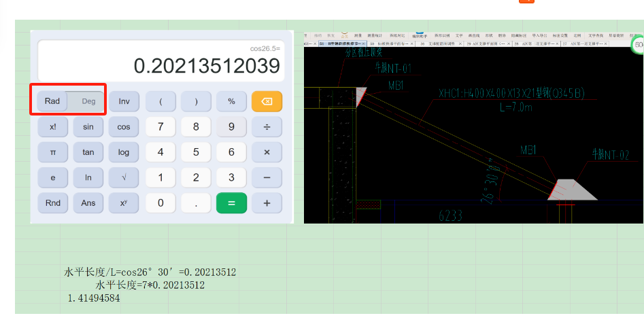
Task: Click the ln natural log key
Action: tap(88, 177)
